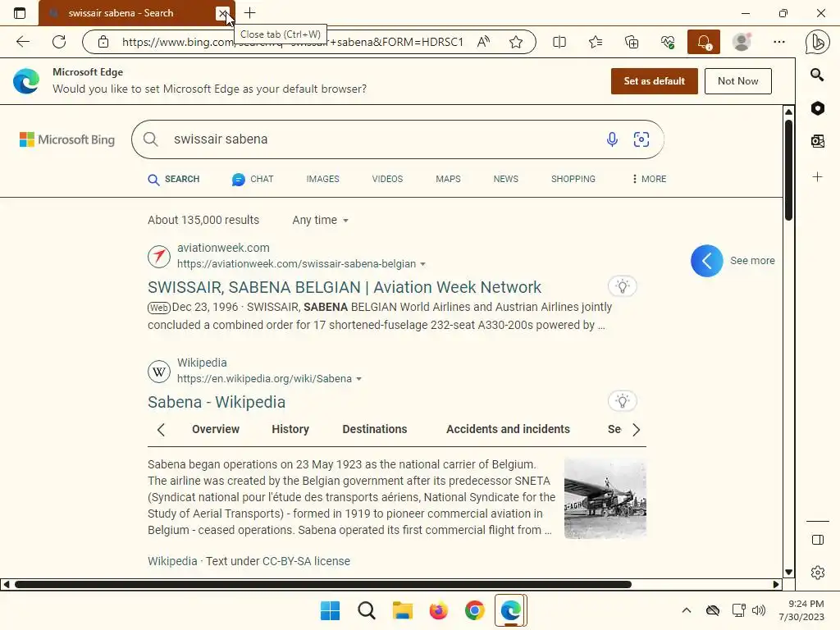
Task: Open Outlook icon in sidebar
Action: point(818,141)
